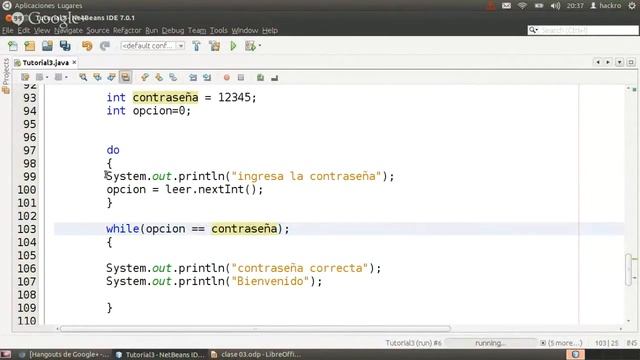The height and width of the screenshot is (360, 640).
Task: Click the New File toolbar icon
Action: (x=13, y=46)
